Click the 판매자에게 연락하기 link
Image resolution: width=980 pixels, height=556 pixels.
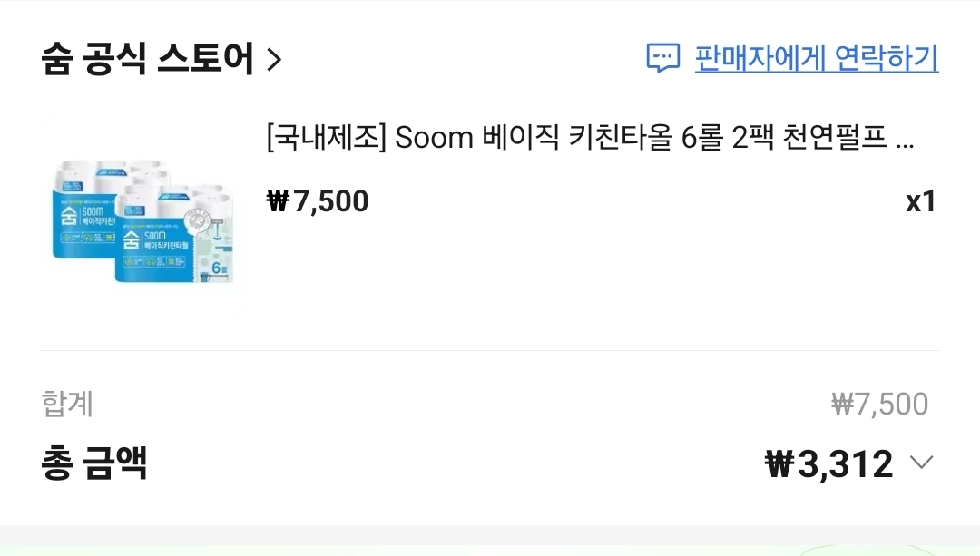[816, 58]
